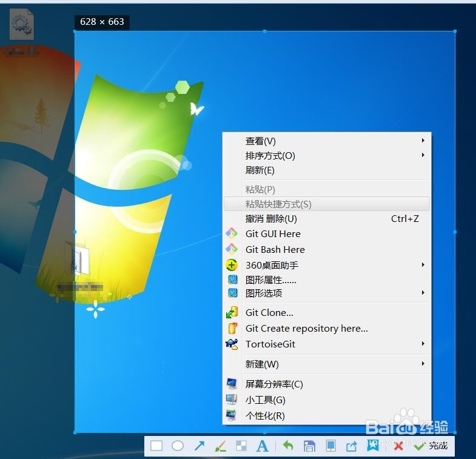The width and height of the screenshot is (476, 459).
Task: Choose Git Create repository here...
Action: (x=327, y=329)
